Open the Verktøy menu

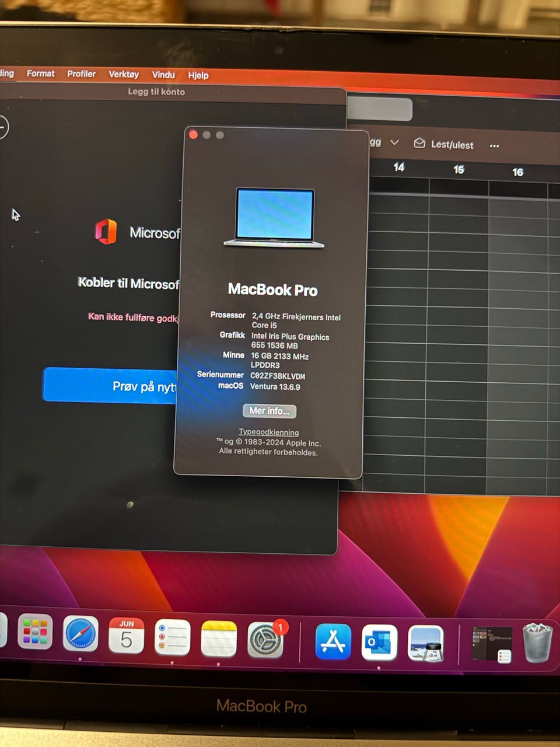pos(124,74)
